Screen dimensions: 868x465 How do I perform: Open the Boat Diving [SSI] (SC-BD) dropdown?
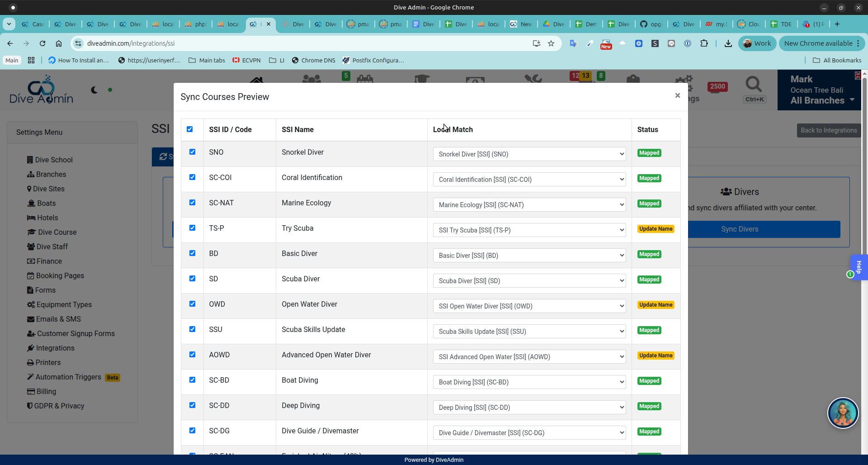click(529, 382)
